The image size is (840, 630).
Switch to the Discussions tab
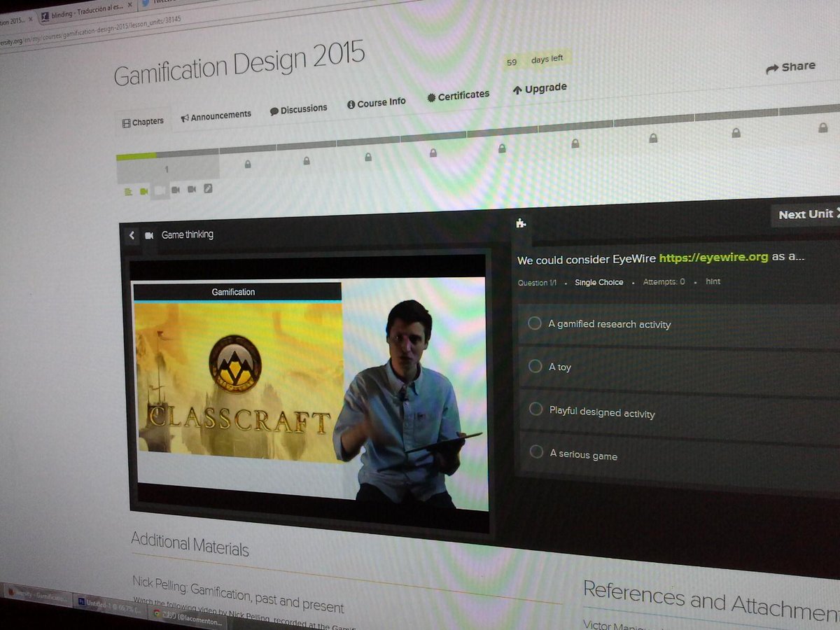(x=298, y=109)
